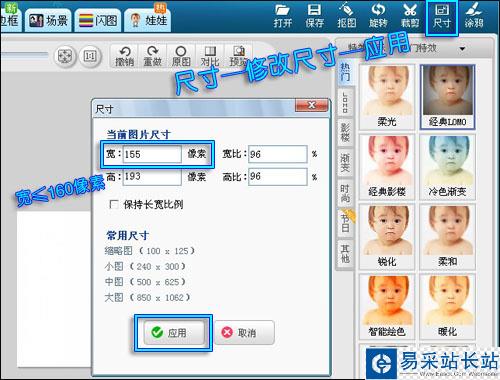Toggle 保持长宽比例 checkbox
Image resolution: width=500 pixels, height=380 pixels.
(x=113, y=204)
